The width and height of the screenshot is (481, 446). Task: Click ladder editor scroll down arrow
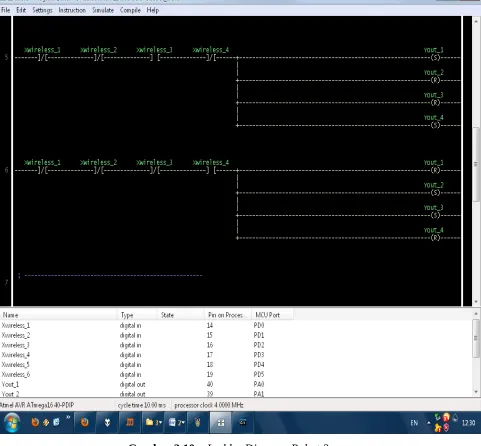coord(476,302)
